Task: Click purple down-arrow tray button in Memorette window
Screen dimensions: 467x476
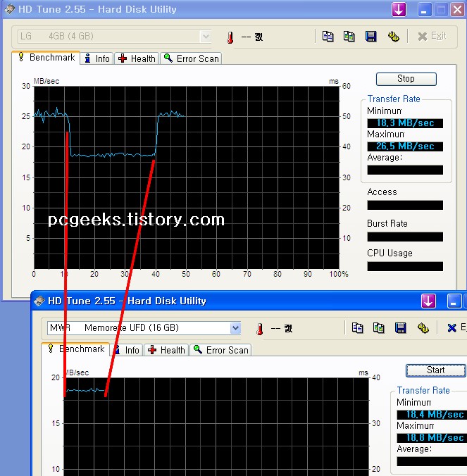Action: (428, 301)
